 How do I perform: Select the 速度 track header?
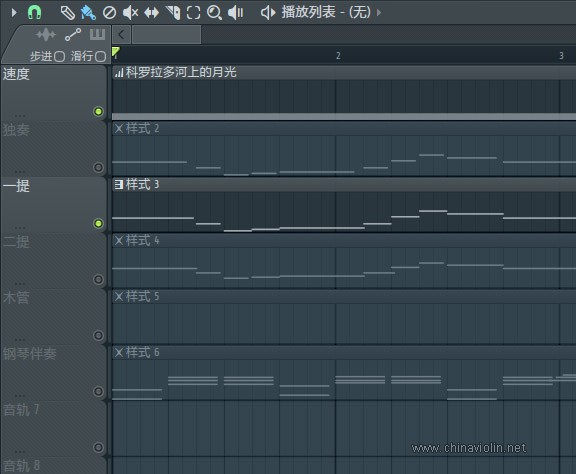pyautogui.click(x=54, y=93)
